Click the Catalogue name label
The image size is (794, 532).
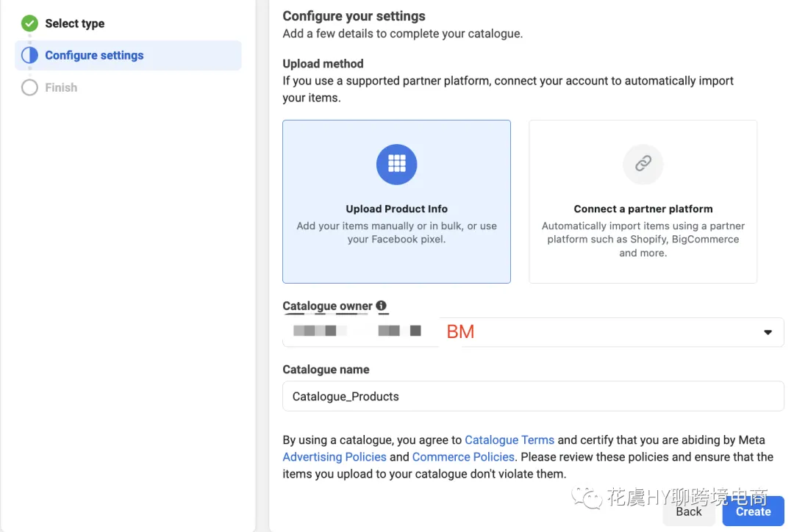tap(326, 370)
